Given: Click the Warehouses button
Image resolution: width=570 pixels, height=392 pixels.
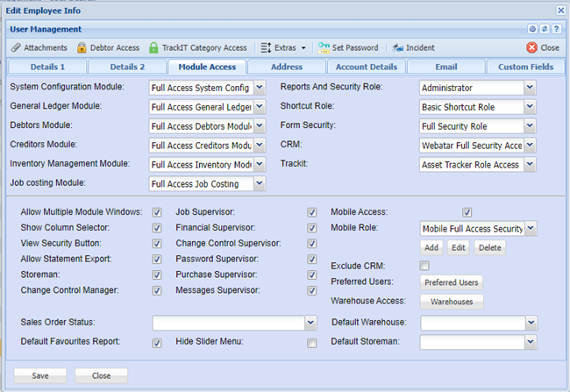Looking at the screenshot, I should coord(452,302).
